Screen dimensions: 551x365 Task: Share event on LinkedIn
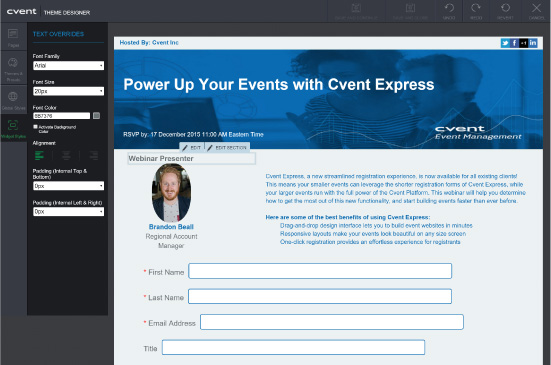click(533, 43)
